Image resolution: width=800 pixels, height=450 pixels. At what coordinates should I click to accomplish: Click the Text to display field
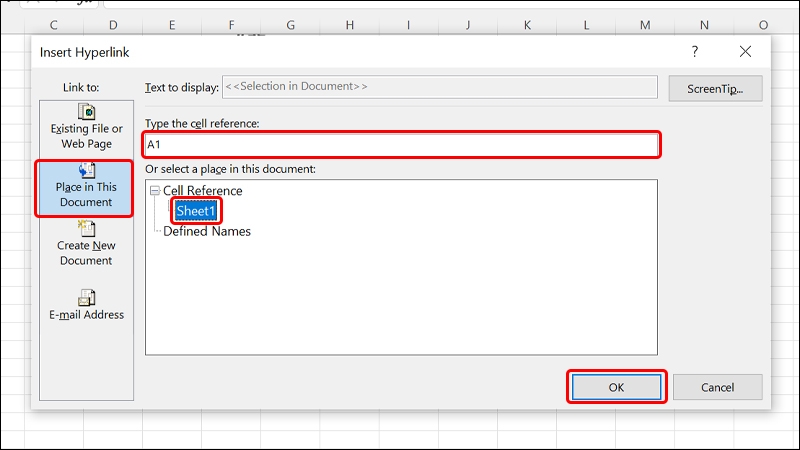coord(440,87)
